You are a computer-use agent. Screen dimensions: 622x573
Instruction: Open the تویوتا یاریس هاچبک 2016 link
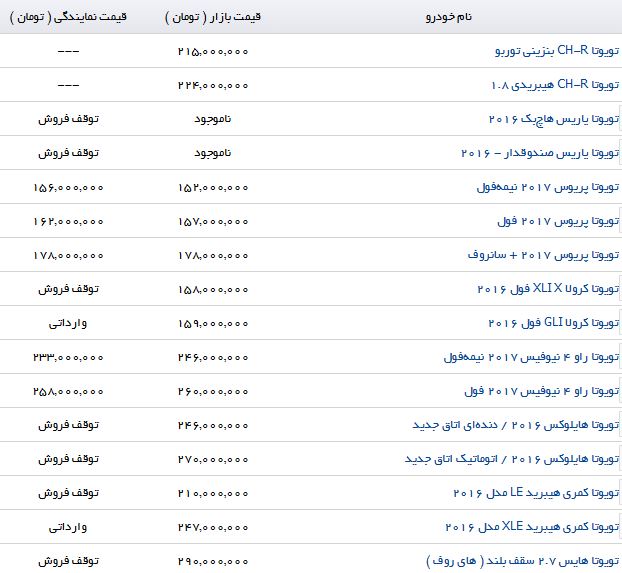click(x=554, y=119)
